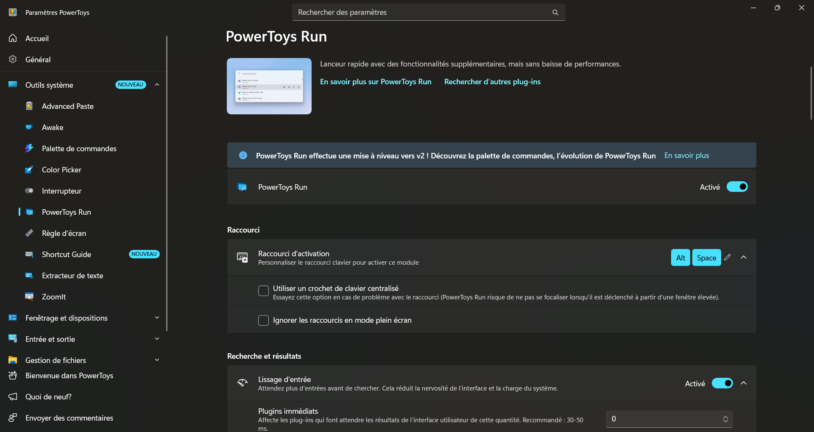
Task: Expand Gestion de fichiers chevron
Action: tap(157, 360)
